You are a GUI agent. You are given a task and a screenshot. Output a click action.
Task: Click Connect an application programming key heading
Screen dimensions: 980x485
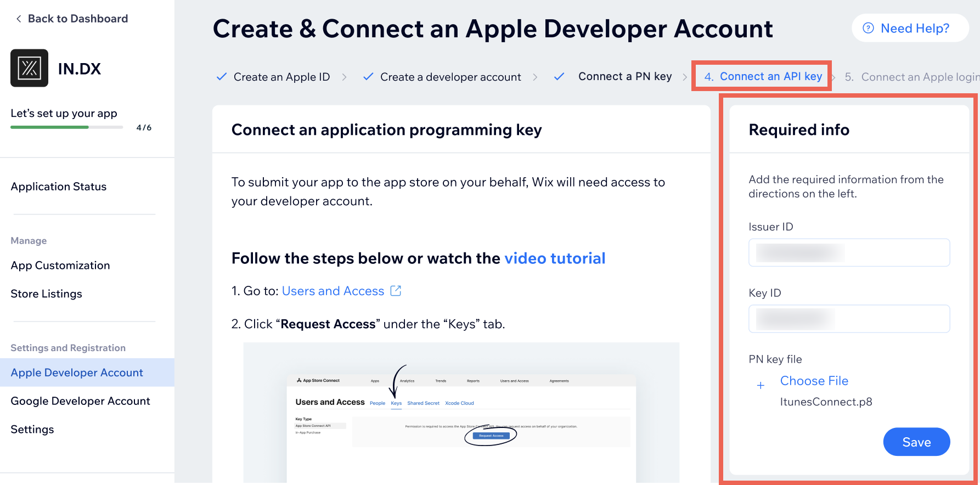coord(386,130)
